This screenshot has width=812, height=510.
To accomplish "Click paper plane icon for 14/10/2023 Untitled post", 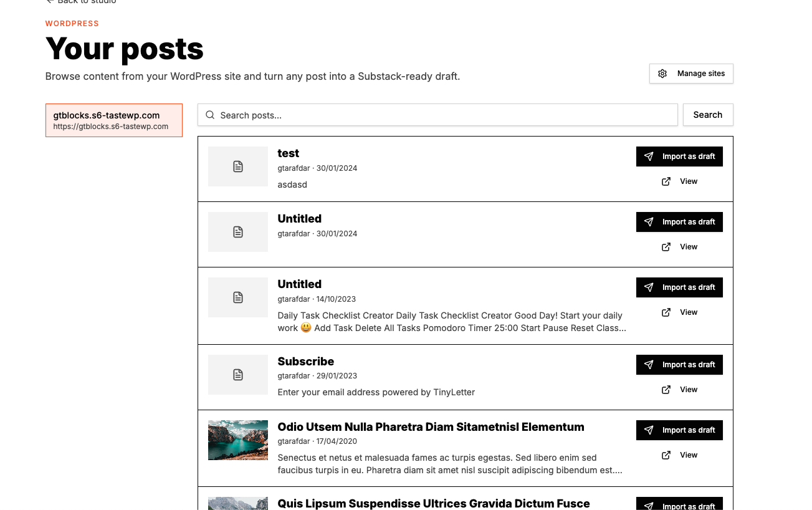I will [649, 287].
